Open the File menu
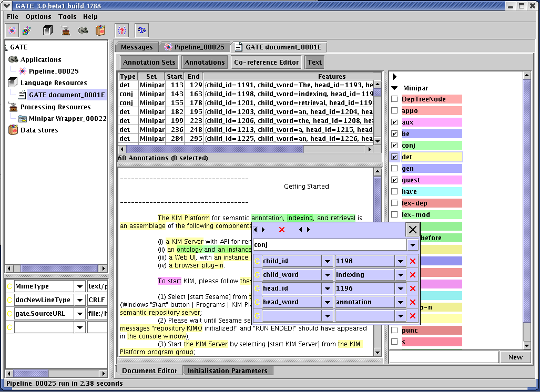Screen dimensions: 540x392 (x=13, y=16)
